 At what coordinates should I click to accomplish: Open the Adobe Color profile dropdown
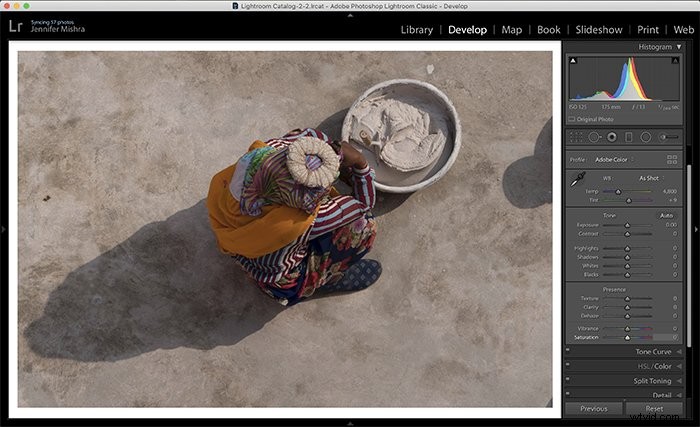(x=614, y=159)
